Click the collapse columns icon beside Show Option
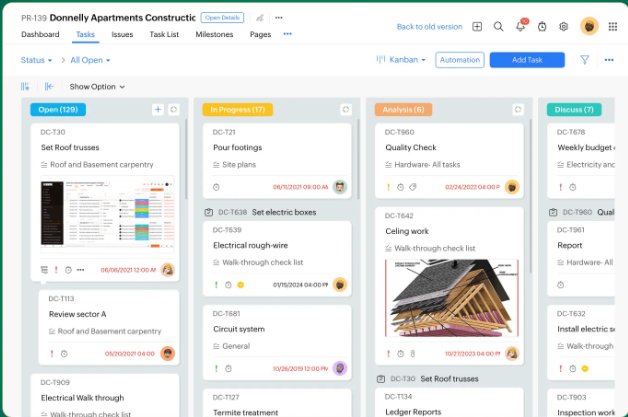628x417 pixels. tap(49, 87)
